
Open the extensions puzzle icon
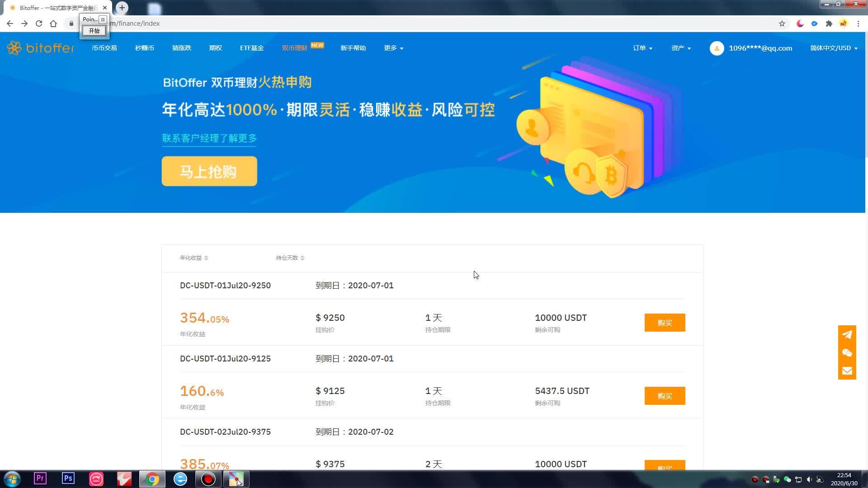[829, 23]
